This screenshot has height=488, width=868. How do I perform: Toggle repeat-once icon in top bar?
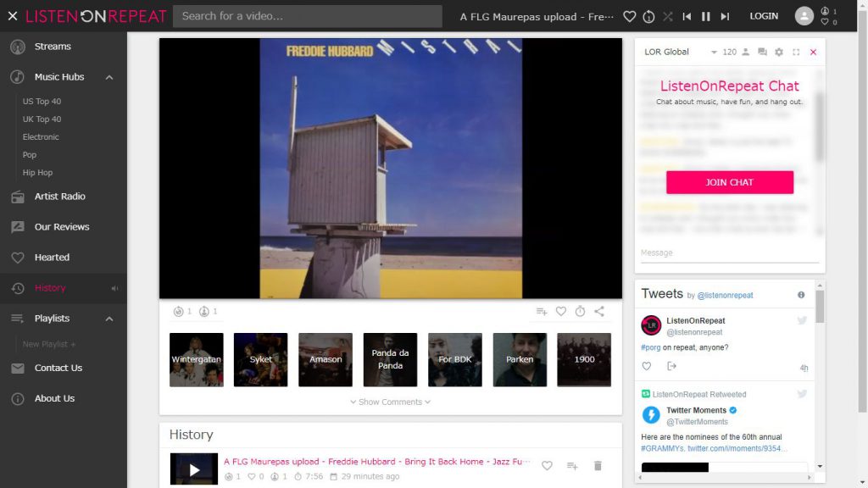click(x=648, y=16)
